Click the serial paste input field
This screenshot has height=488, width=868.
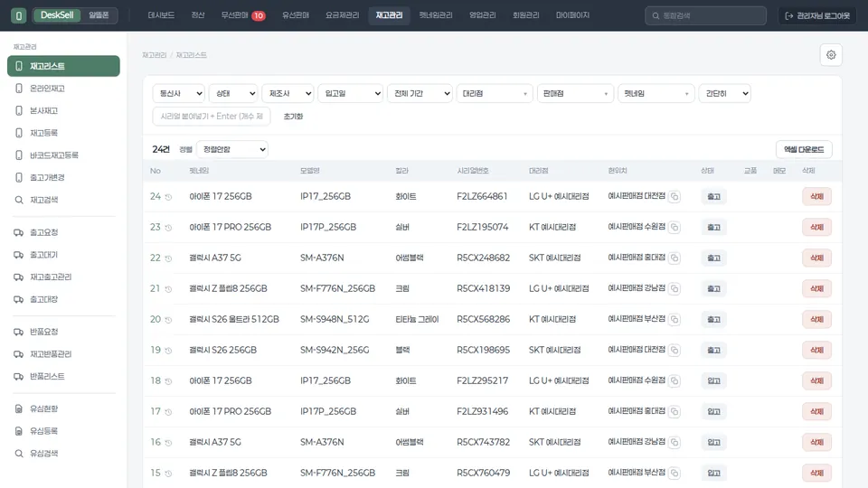(212, 117)
